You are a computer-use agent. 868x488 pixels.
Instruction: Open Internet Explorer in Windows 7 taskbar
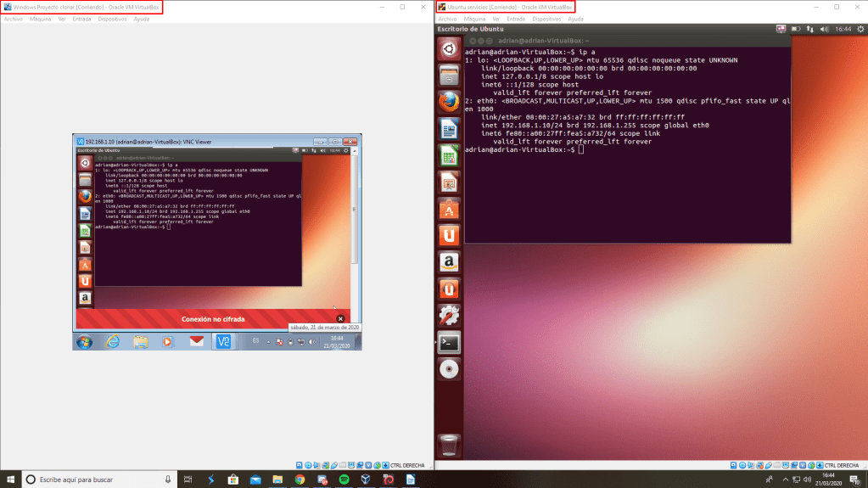112,341
